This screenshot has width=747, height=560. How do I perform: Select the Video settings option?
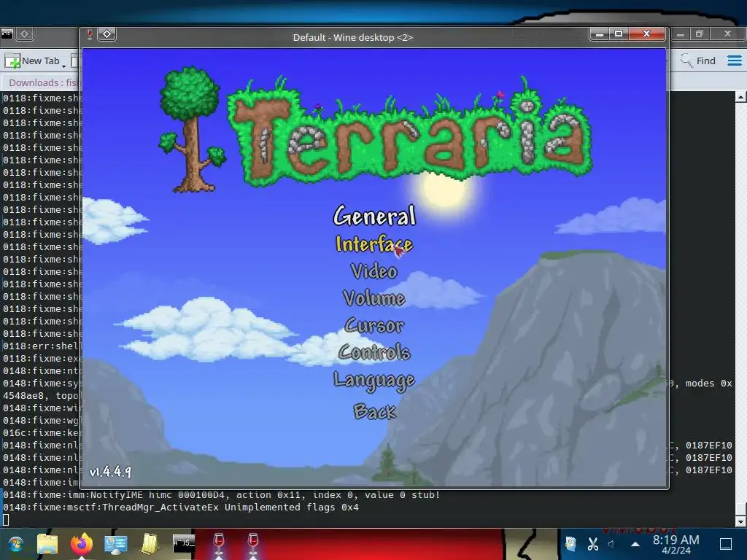(374, 271)
